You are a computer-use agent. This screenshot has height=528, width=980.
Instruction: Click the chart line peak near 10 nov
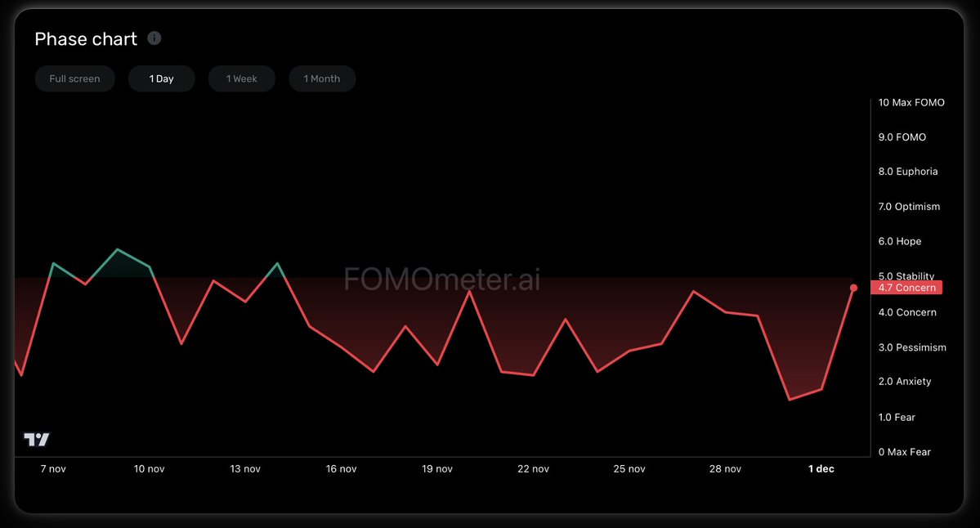119,250
